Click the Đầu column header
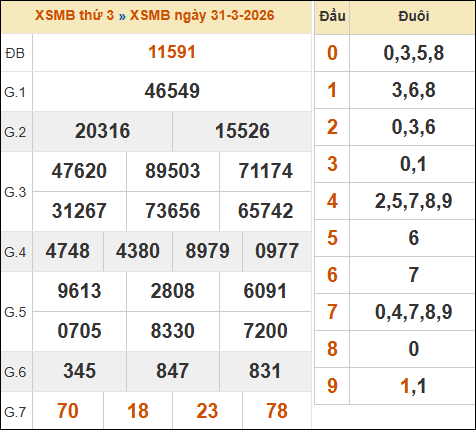 [x=332, y=16]
